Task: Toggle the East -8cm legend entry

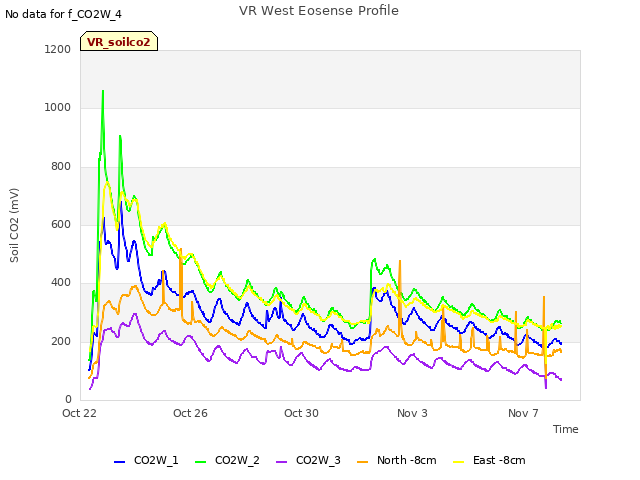Action: pyautogui.click(x=489, y=460)
